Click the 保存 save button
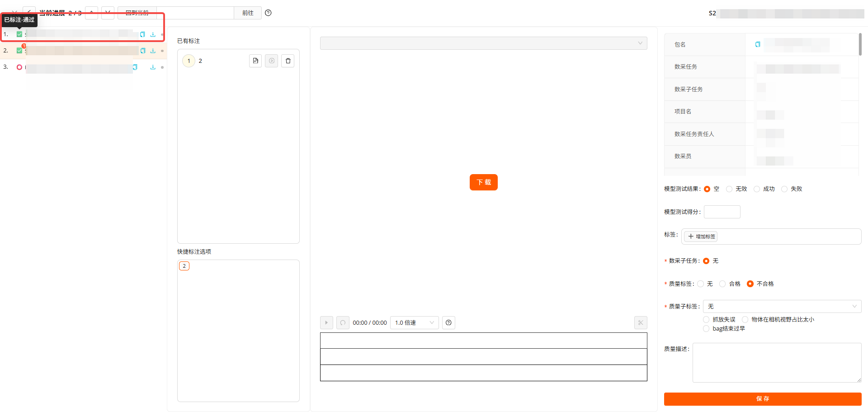 coord(762,399)
